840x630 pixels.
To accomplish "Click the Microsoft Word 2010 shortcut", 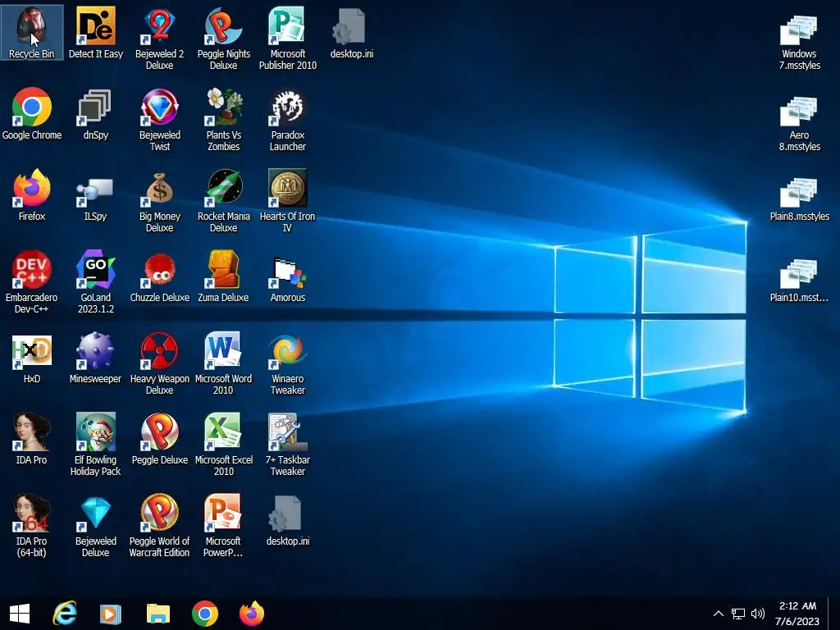I will point(223,363).
